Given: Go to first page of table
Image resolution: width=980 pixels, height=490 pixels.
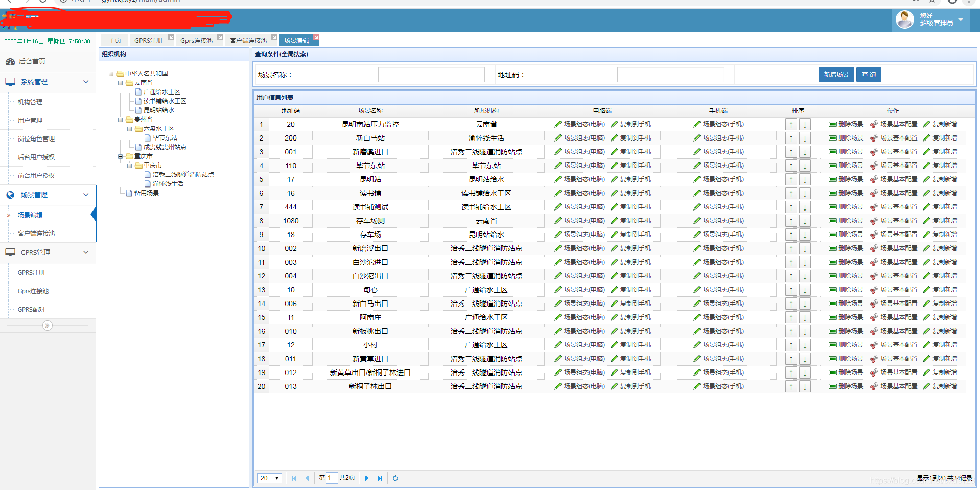Looking at the screenshot, I should 294,478.
